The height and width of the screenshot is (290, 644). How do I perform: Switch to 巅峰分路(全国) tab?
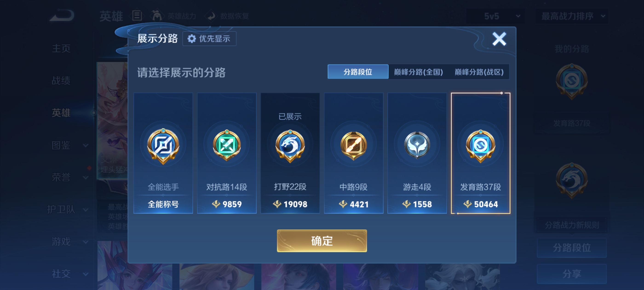[418, 72]
